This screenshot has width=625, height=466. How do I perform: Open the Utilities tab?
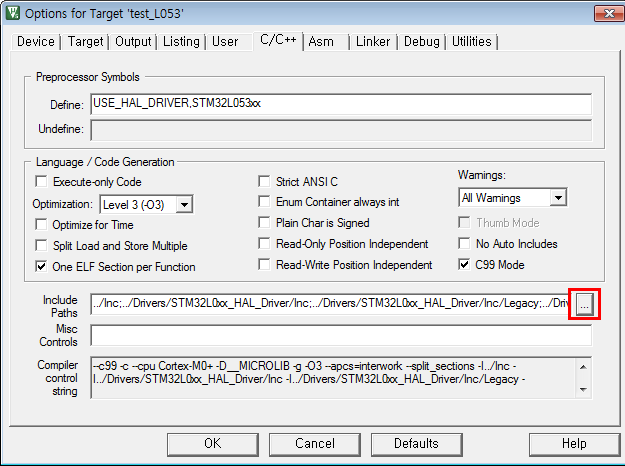coord(472,41)
